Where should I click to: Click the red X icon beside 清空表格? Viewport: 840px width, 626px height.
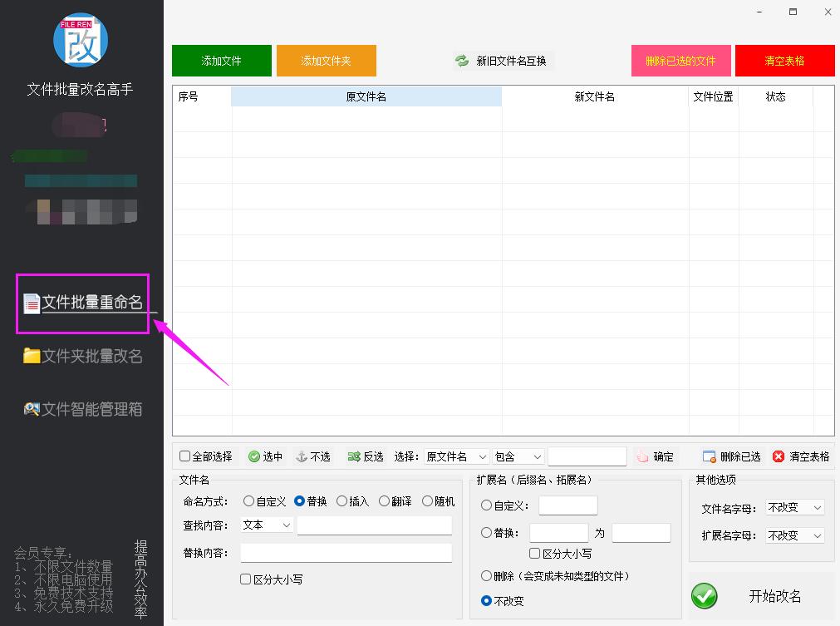pos(779,456)
